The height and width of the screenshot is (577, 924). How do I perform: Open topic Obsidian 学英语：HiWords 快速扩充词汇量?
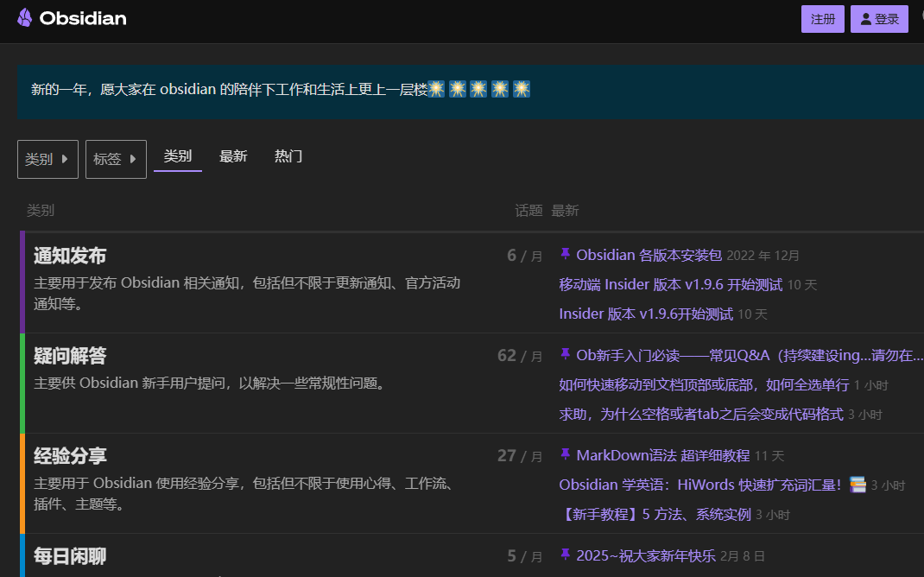click(700, 485)
